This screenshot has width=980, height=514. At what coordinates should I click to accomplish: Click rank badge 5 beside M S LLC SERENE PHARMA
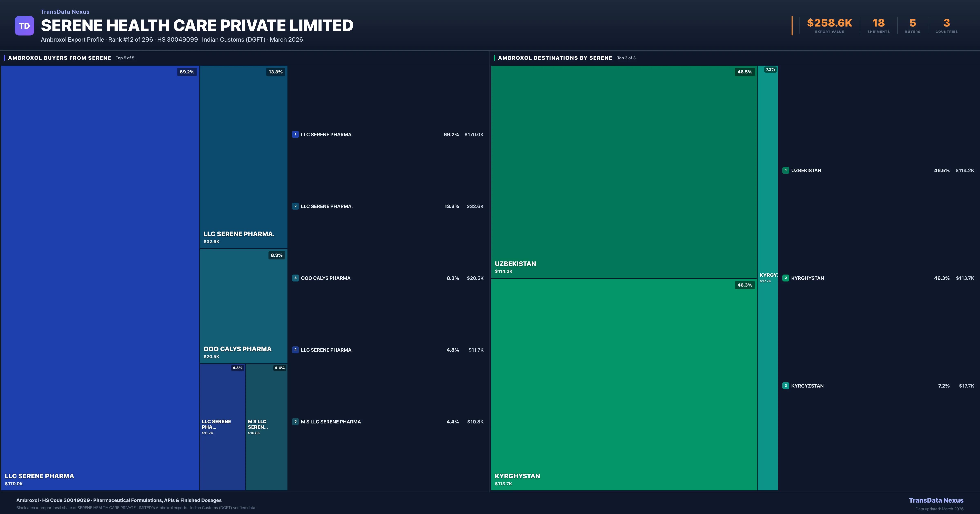[x=295, y=422]
